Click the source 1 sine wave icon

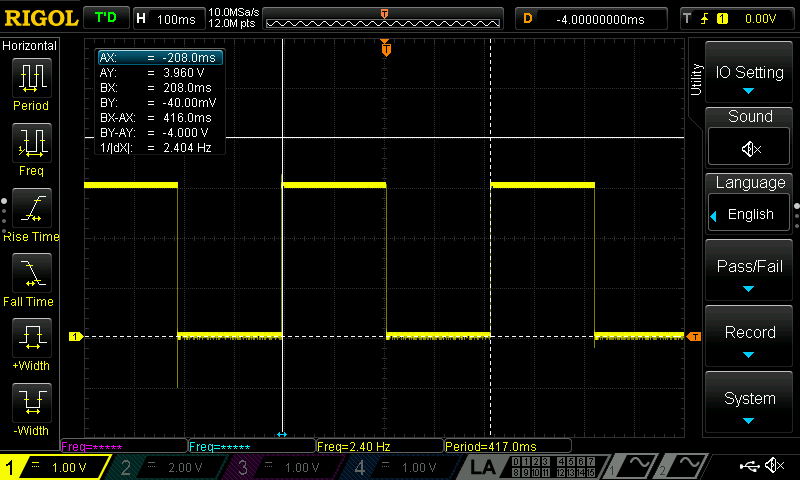638,466
